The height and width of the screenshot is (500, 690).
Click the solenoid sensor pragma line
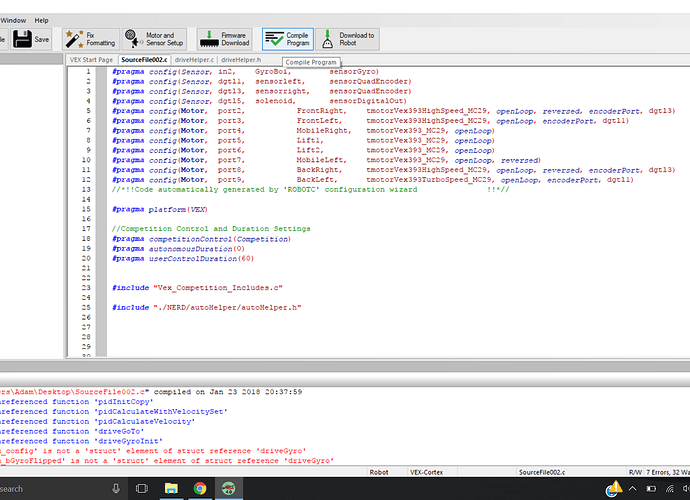259,101
